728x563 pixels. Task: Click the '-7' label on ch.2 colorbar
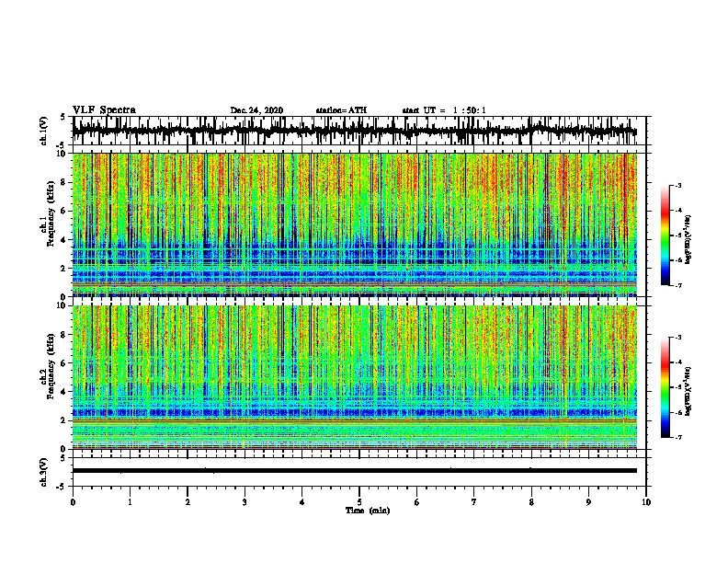coord(678,438)
